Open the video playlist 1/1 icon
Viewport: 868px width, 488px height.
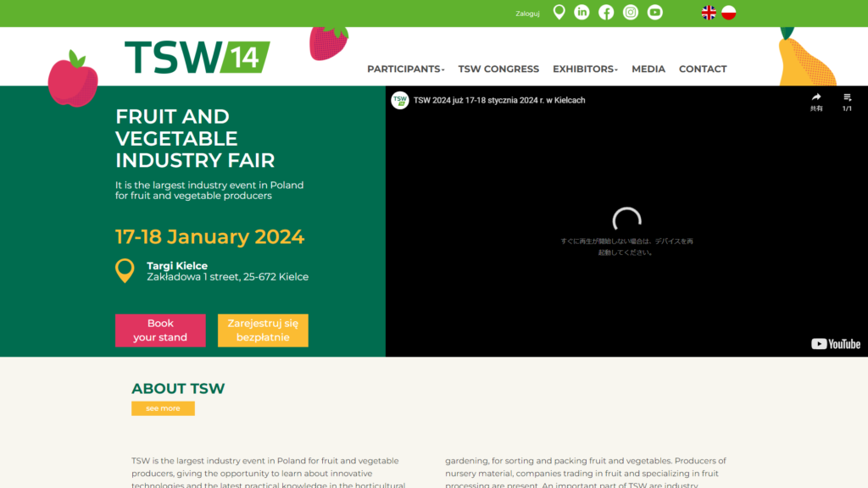(847, 102)
